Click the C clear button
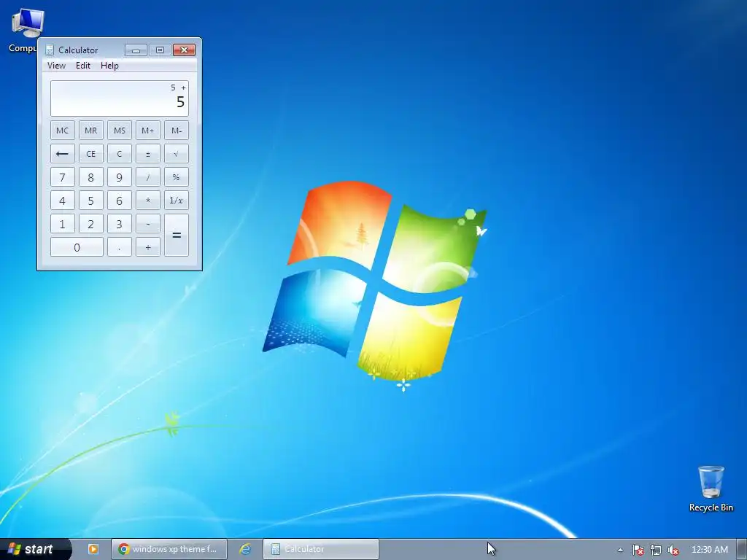 pyautogui.click(x=120, y=154)
